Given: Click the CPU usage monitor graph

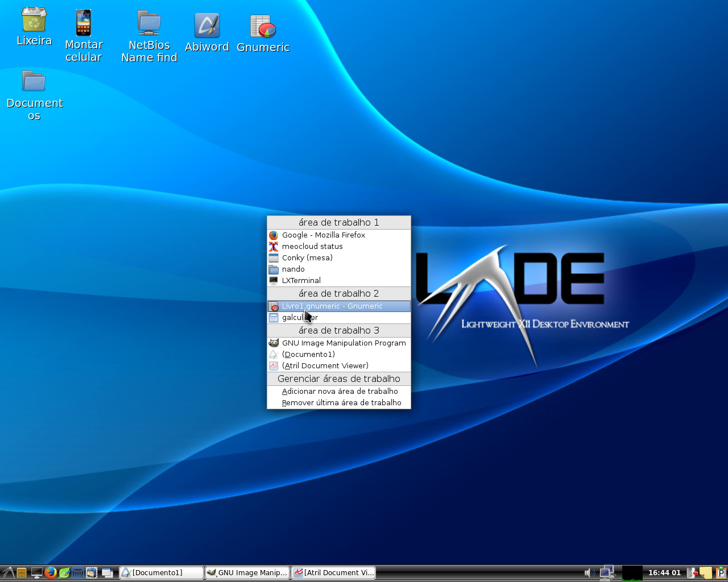Looking at the screenshot, I should point(632,572).
